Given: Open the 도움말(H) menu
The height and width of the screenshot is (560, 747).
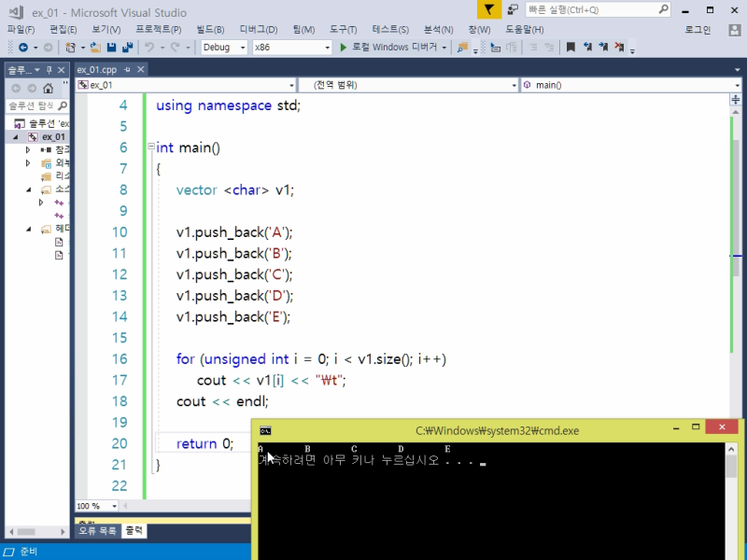Looking at the screenshot, I should pyautogui.click(x=525, y=30).
